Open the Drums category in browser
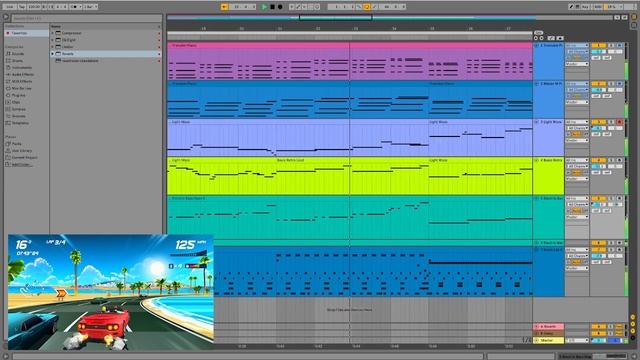Image resolution: width=640 pixels, height=360 pixels. (17, 60)
